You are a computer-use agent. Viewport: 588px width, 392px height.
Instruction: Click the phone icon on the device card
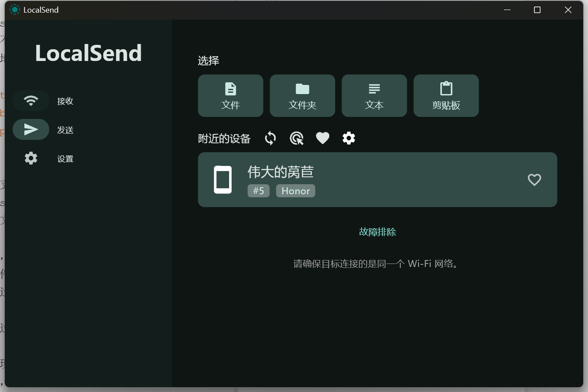(x=223, y=179)
